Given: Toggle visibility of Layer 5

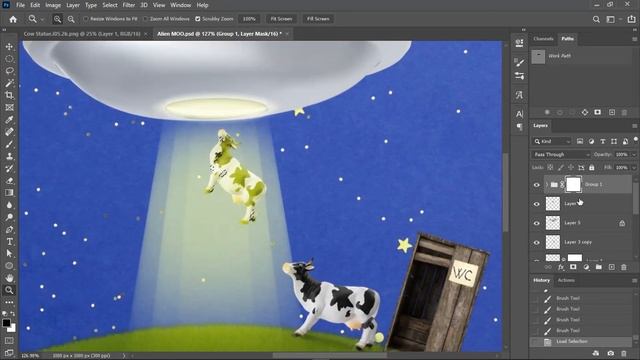Looking at the screenshot, I should [x=537, y=223].
